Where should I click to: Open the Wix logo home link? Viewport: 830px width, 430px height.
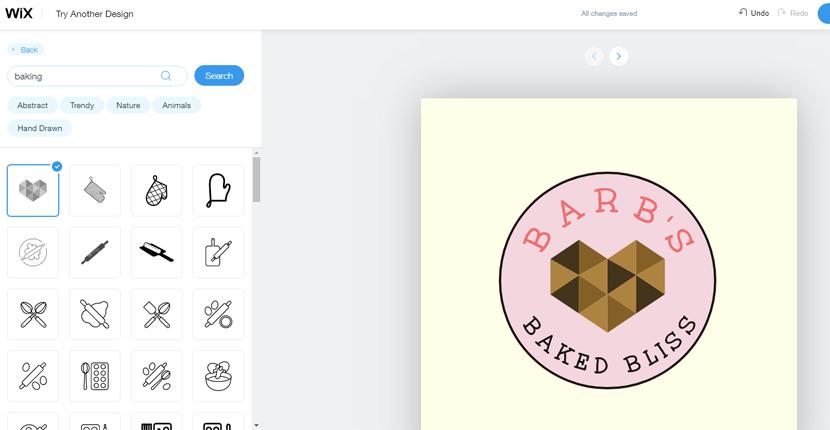click(19, 13)
